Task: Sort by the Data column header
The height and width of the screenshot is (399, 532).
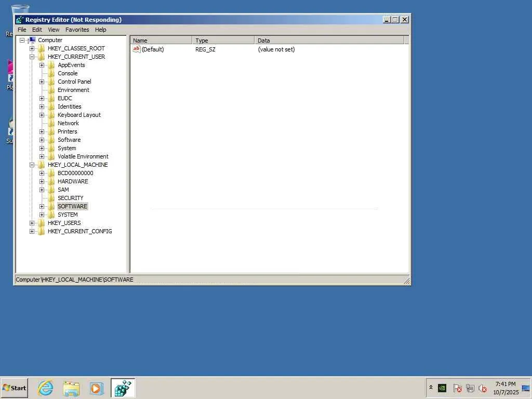Action: point(329,41)
